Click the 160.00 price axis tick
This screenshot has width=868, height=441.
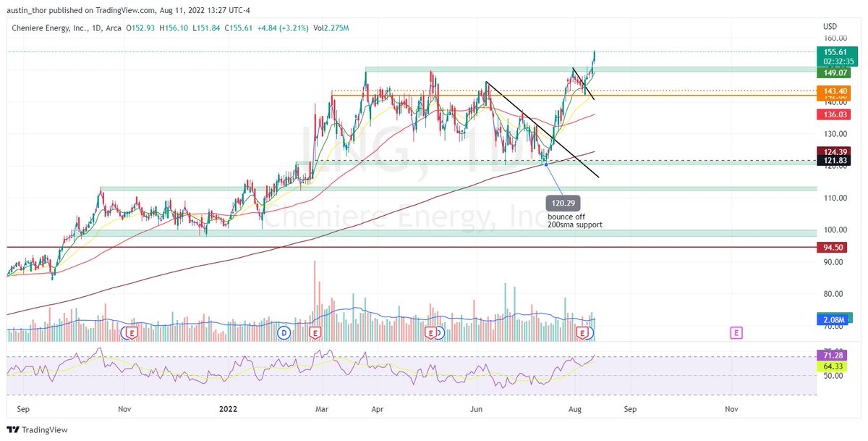(x=835, y=38)
